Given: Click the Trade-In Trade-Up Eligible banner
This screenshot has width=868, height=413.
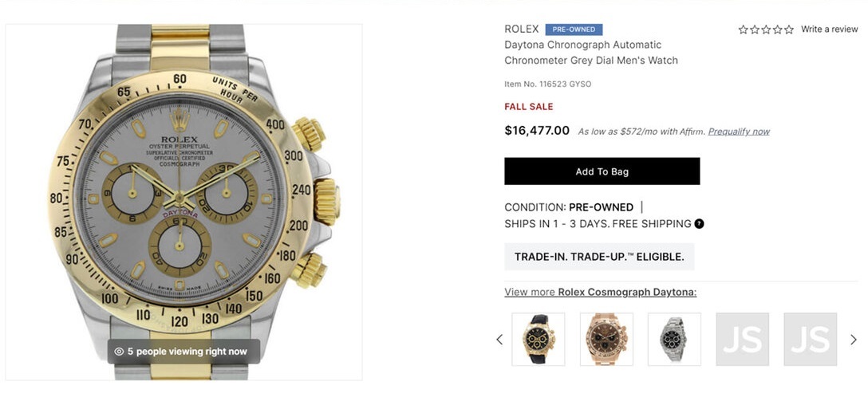Looking at the screenshot, I should click(599, 257).
